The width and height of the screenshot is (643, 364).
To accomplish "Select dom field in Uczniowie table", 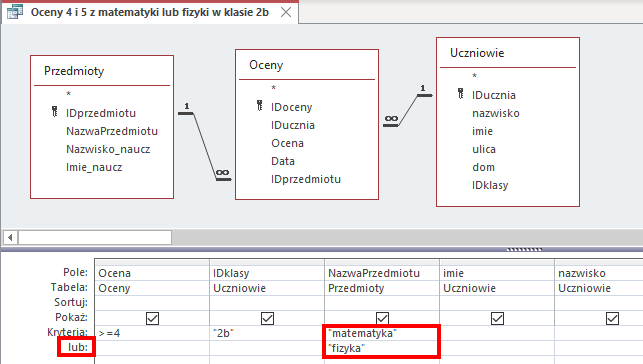I will click(483, 167).
